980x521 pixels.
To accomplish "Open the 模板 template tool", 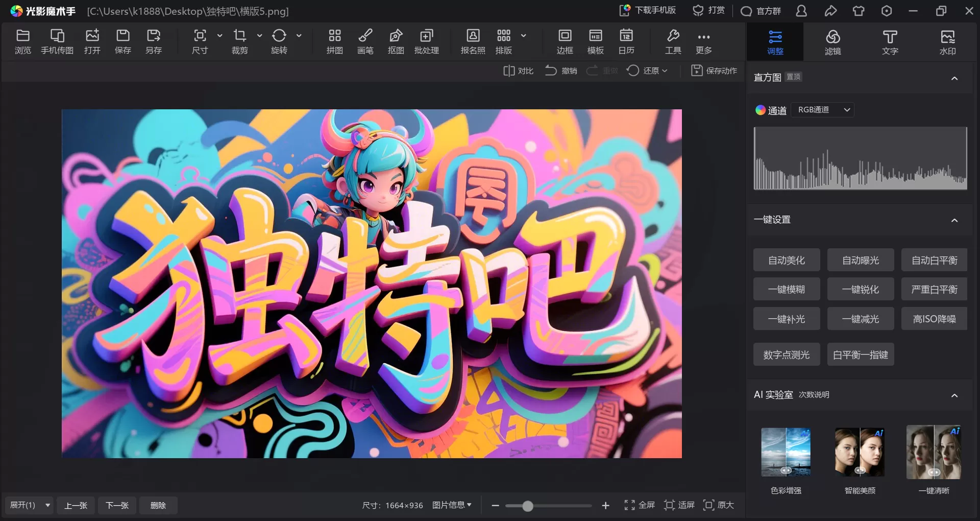I will pos(595,41).
